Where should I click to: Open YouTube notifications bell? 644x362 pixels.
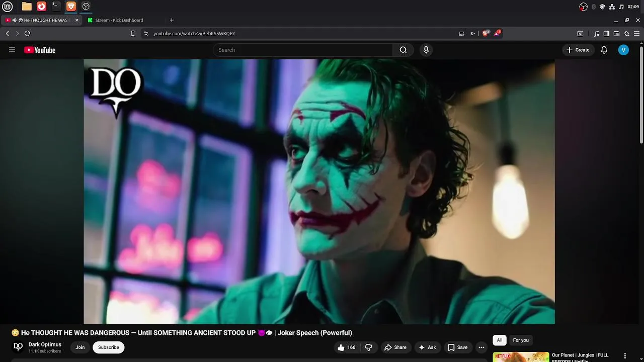(x=604, y=50)
